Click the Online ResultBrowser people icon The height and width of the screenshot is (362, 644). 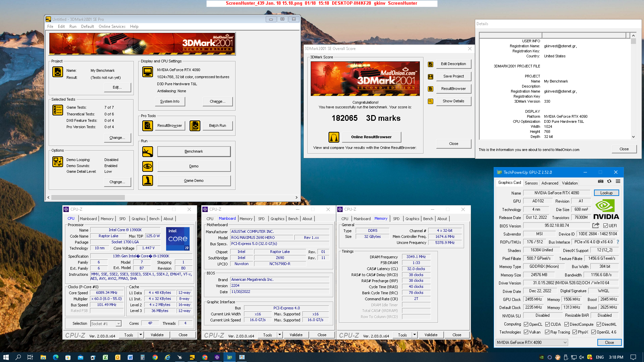334,137
